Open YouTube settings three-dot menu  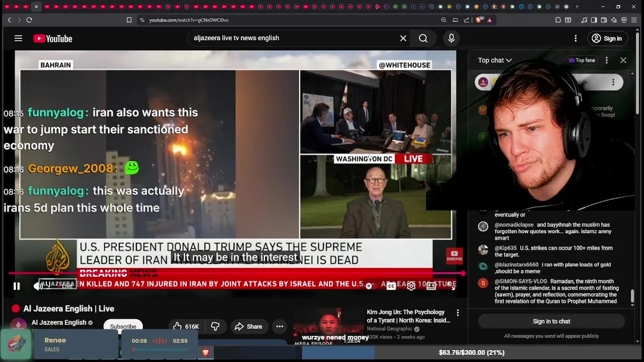tap(576, 38)
